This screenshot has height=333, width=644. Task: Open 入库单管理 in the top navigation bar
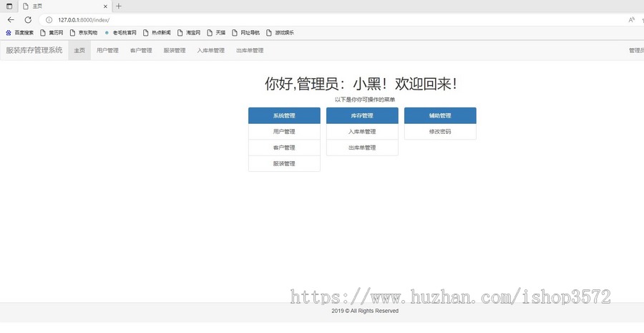click(210, 51)
